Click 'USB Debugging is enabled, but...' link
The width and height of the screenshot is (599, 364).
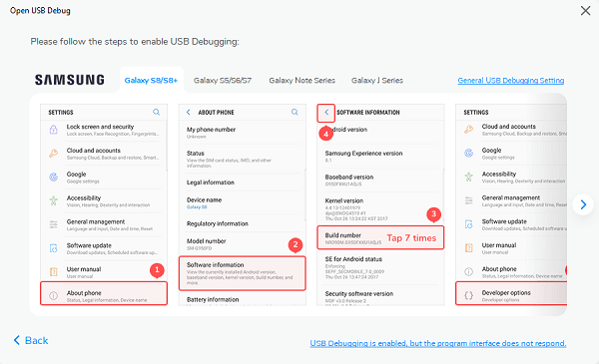438,343
